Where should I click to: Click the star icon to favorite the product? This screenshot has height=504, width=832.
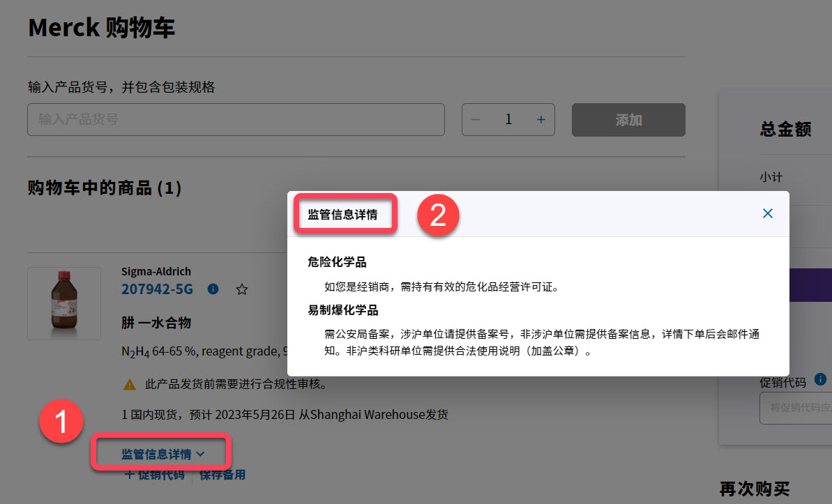[x=242, y=289]
